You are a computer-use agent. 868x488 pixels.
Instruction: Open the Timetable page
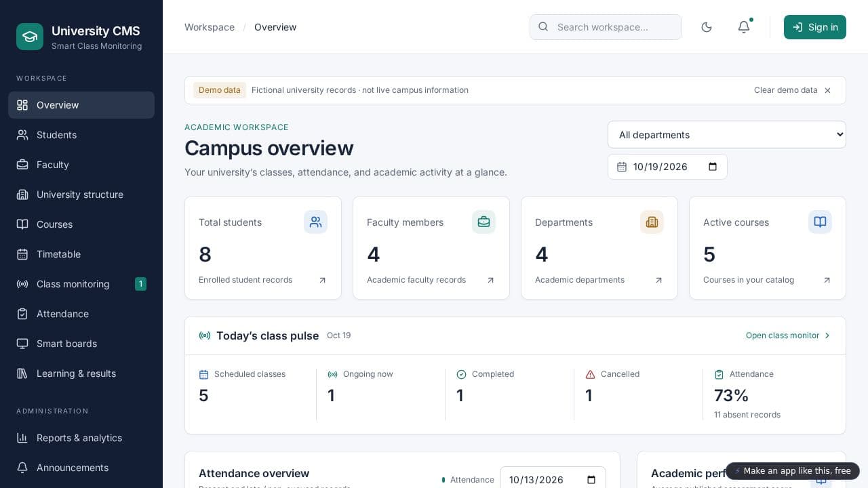click(81, 254)
